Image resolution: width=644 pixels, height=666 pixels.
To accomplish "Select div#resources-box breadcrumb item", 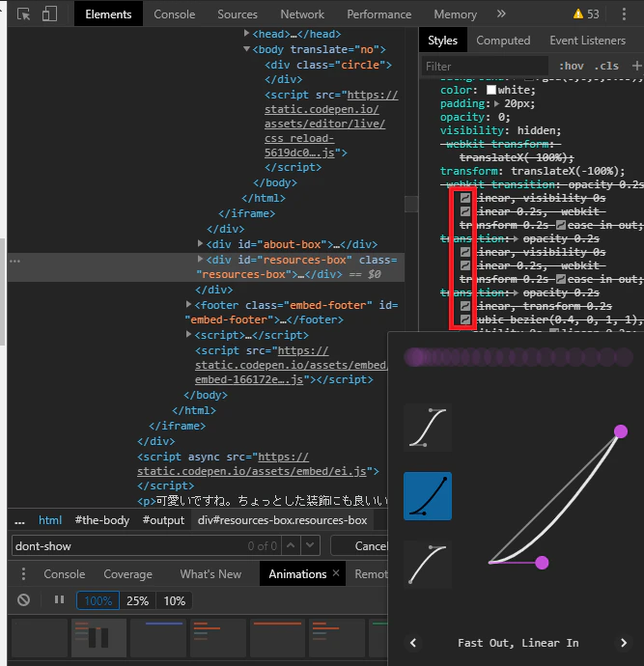I will [x=283, y=520].
